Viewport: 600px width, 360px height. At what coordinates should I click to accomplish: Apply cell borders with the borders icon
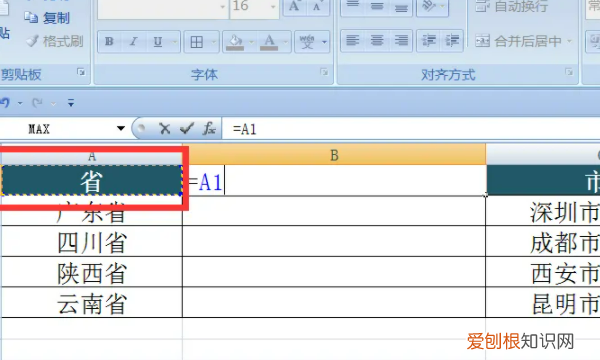point(197,42)
